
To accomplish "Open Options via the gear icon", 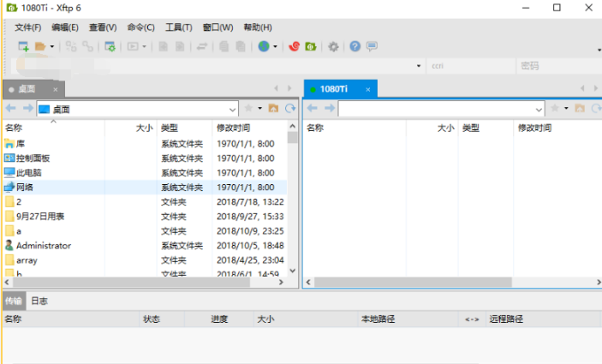I will coord(333,47).
